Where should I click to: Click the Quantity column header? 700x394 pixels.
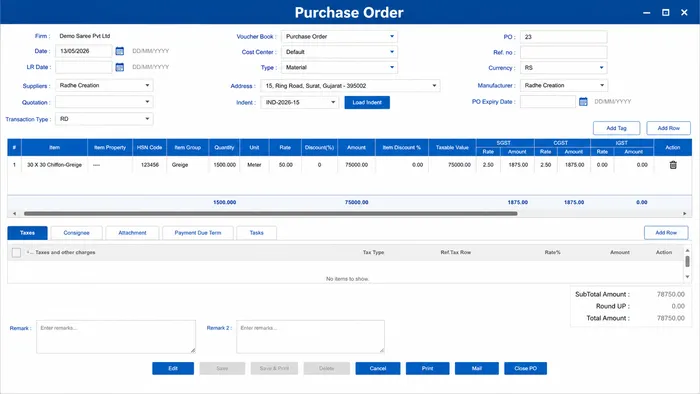click(224, 147)
